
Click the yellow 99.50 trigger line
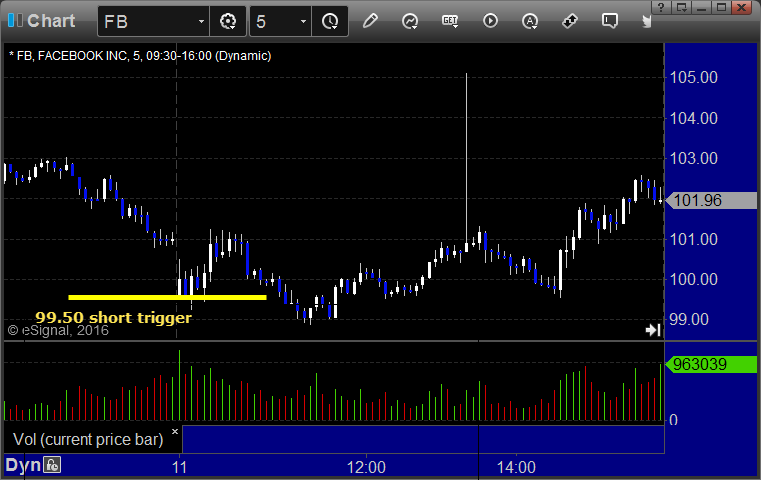pyautogui.click(x=167, y=297)
